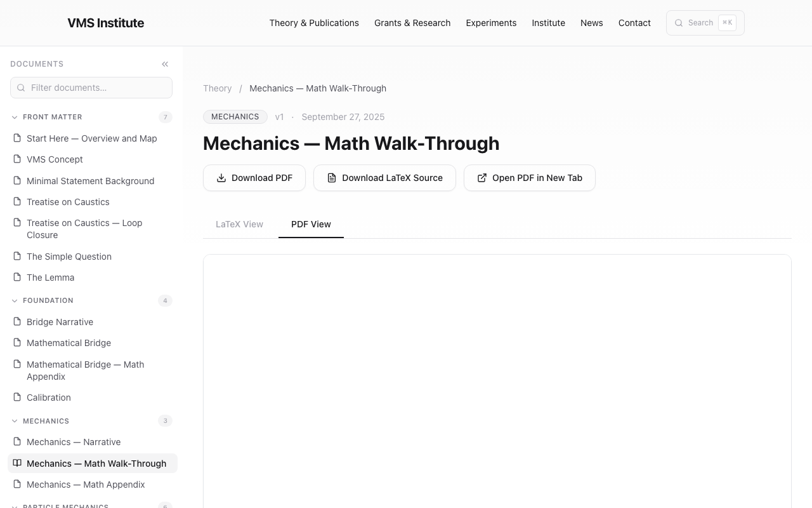Open Minimal Statement Background document
Viewport: 812px width, 508px height.
[x=93, y=181]
